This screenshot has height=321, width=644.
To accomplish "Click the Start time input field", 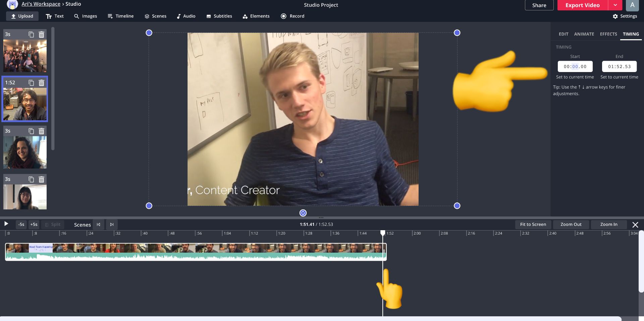I will click(x=575, y=66).
